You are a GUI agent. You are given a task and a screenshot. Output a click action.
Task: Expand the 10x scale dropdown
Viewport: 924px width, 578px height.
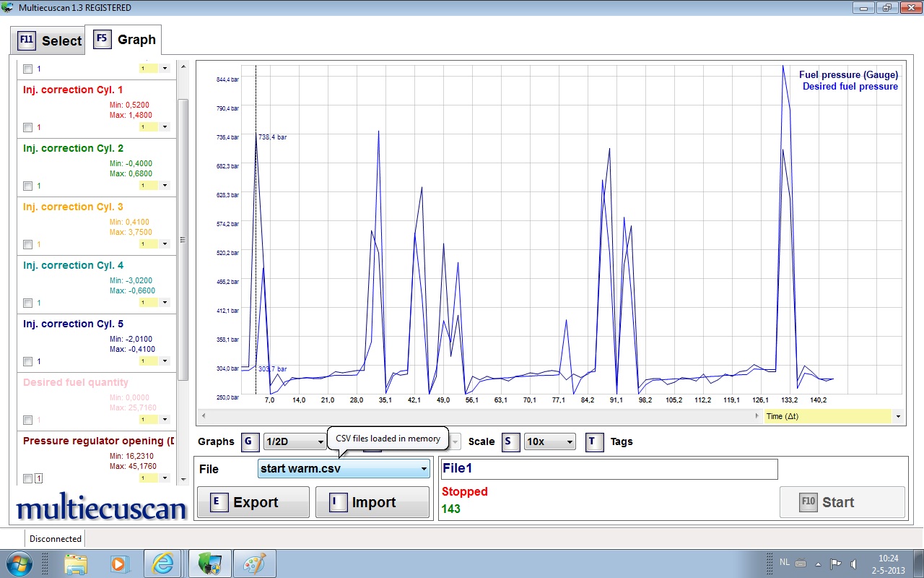pyautogui.click(x=550, y=441)
